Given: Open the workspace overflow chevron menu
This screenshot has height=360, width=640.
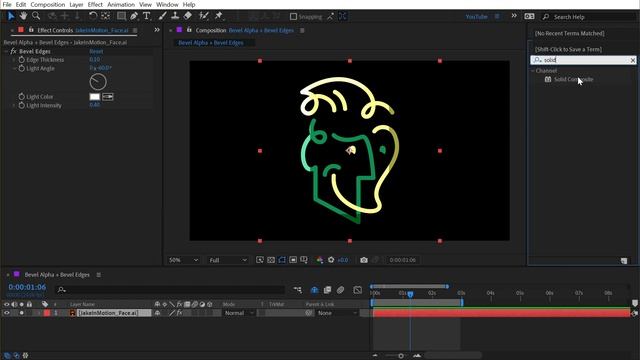Looking at the screenshot, I should [514, 16].
